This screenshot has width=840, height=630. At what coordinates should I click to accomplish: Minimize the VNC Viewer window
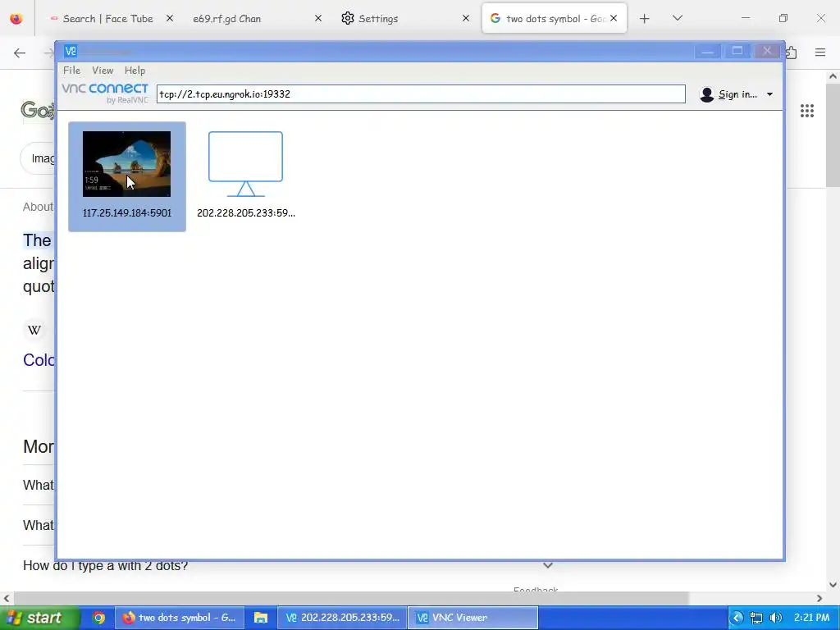[708, 51]
